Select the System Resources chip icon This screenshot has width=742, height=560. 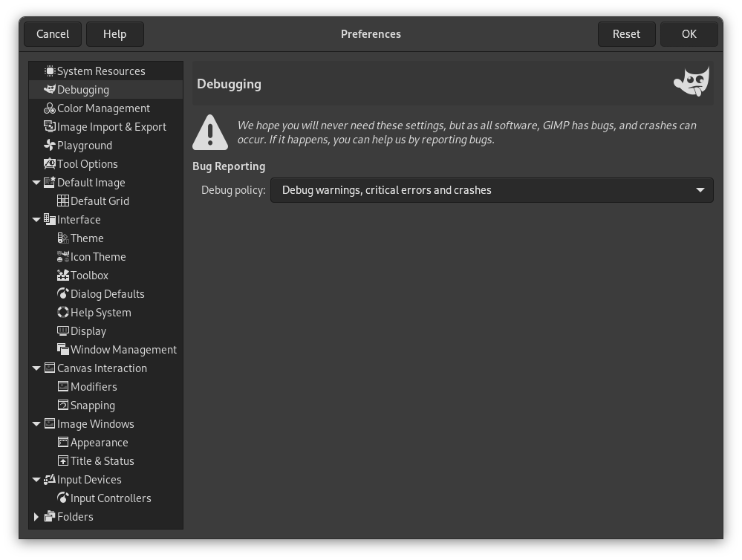[x=49, y=71]
